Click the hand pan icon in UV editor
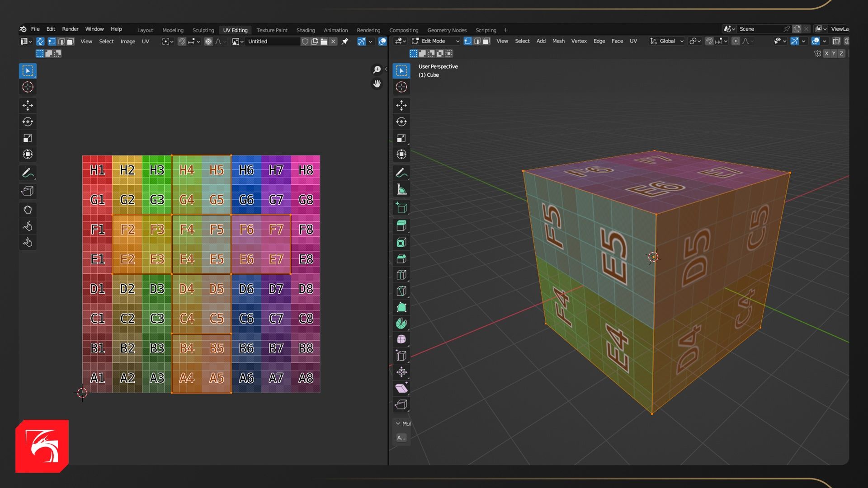Screen dimensions: 868x488 [x=377, y=84]
